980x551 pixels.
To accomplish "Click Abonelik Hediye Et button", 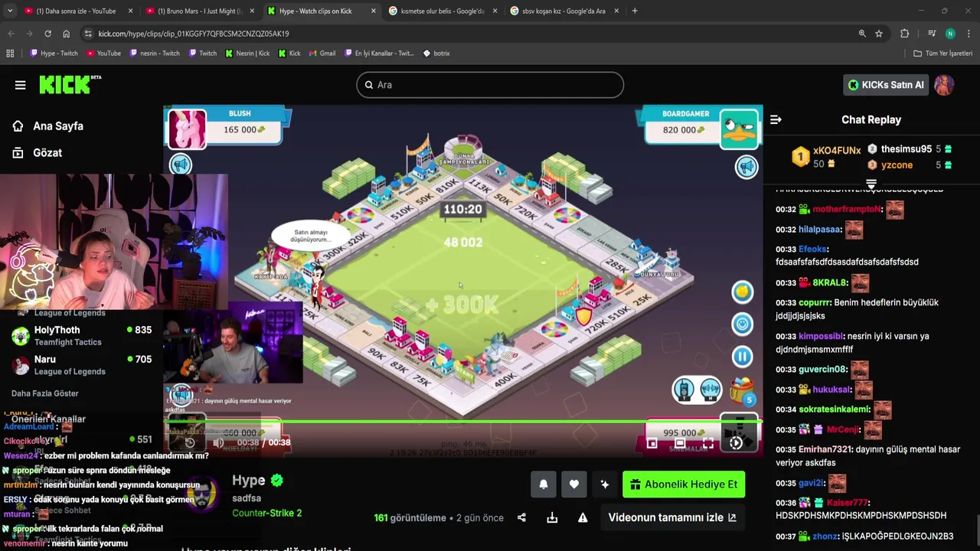I will click(684, 484).
